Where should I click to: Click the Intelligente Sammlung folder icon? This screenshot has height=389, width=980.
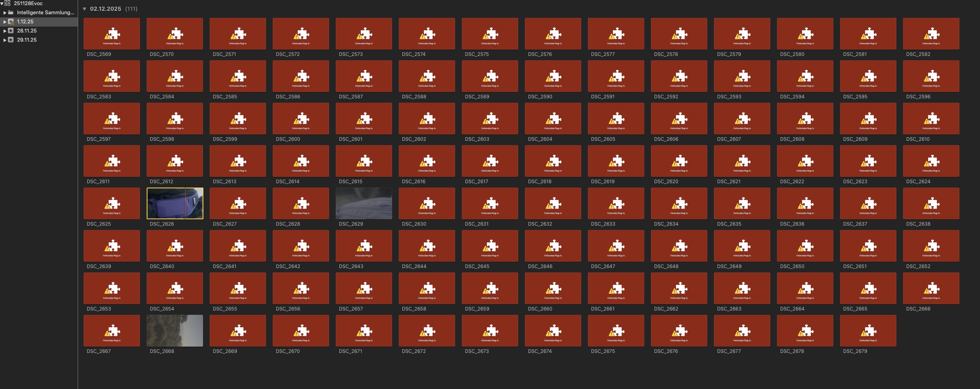(x=11, y=12)
